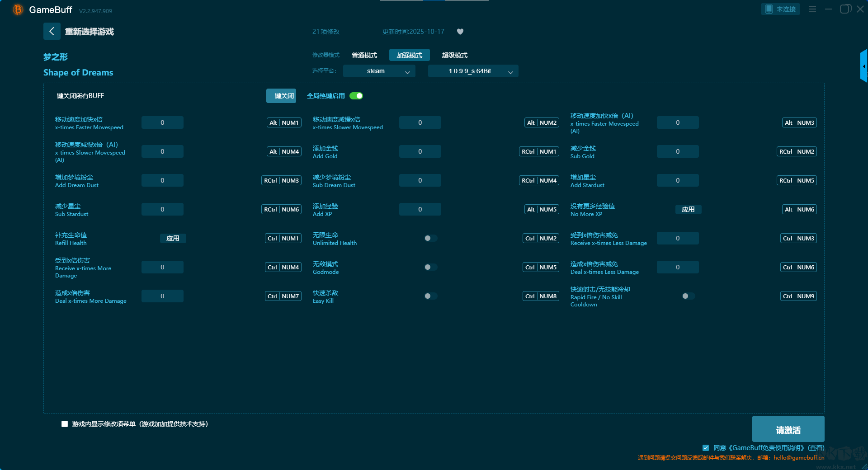The width and height of the screenshot is (868, 470).
Task: Apply Refill Health
Action: pyautogui.click(x=173, y=238)
